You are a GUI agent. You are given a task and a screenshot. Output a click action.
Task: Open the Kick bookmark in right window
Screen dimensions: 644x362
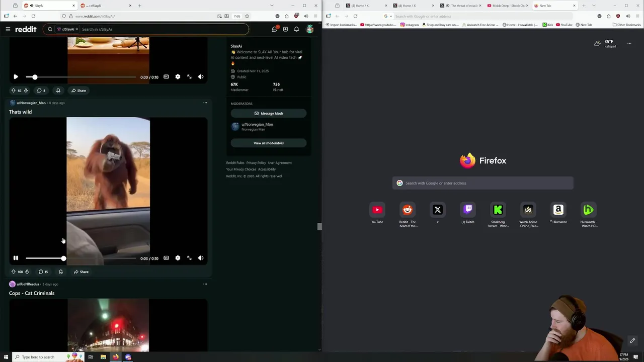547,25
